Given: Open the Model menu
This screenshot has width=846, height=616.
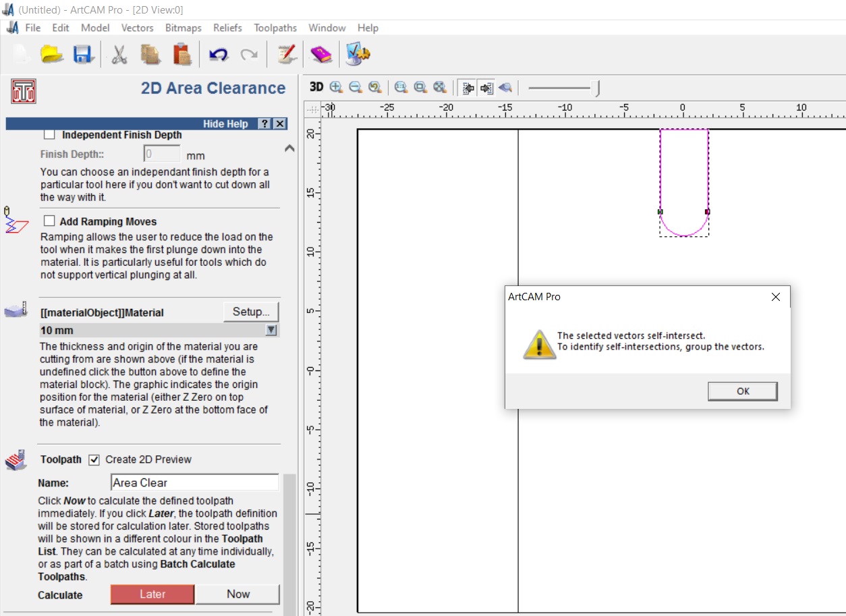Looking at the screenshot, I should (95, 28).
